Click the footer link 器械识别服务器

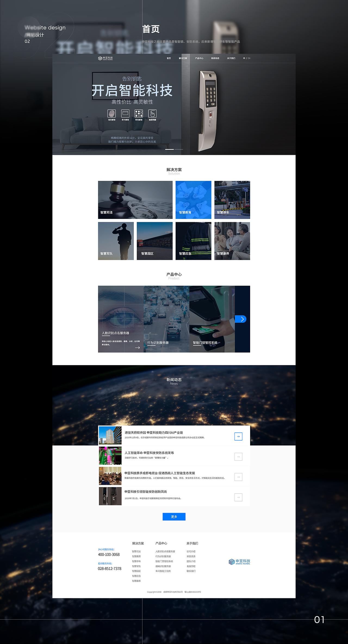[163, 566]
